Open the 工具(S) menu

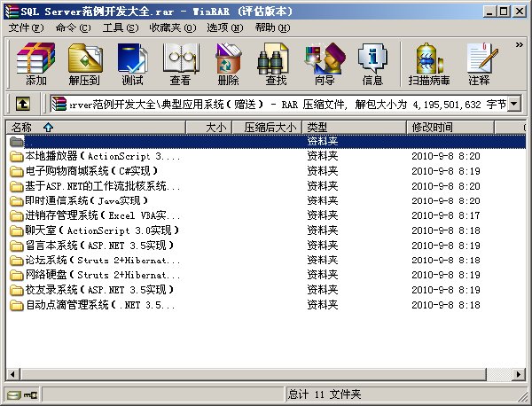click(121, 27)
